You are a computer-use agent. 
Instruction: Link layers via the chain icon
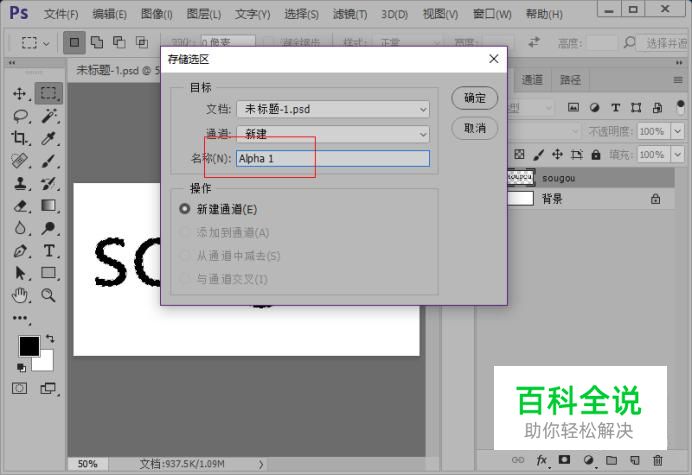click(x=518, y=460)
